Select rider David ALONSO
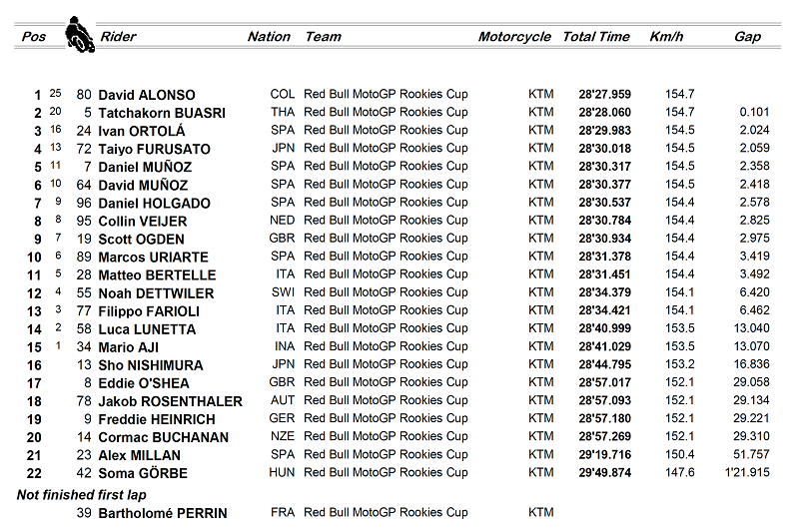 [x=146, y=95]
